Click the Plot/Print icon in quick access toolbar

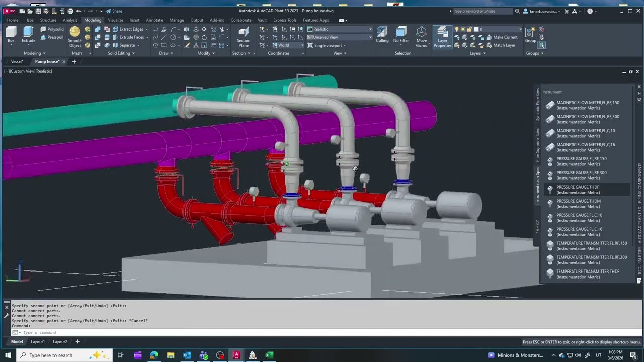click(70, 11)
